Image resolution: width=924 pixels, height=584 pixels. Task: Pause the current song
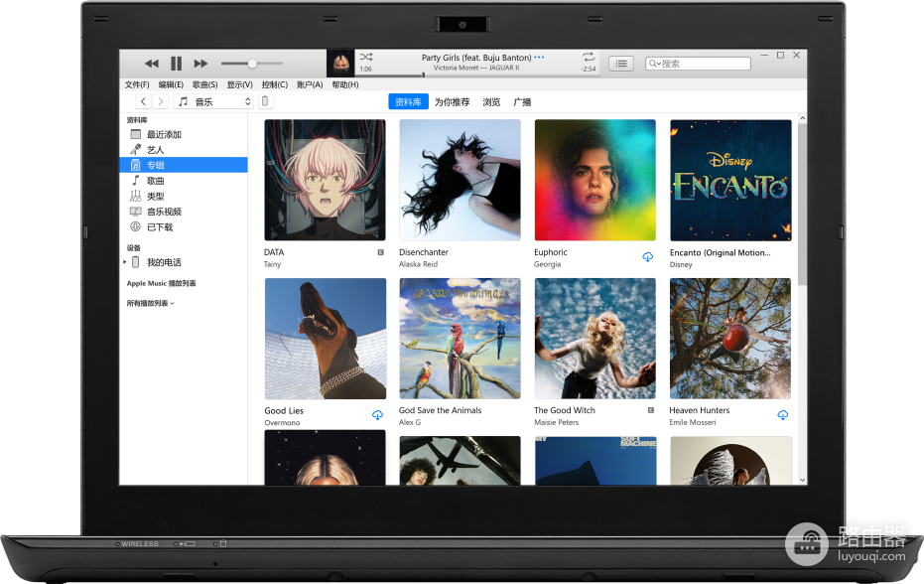[177, 64]
